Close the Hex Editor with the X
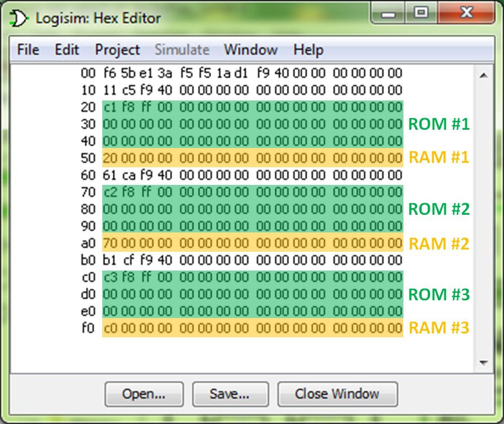Viewport: 504px width, 424px height. pyautogui.click(x=466, y=13)
